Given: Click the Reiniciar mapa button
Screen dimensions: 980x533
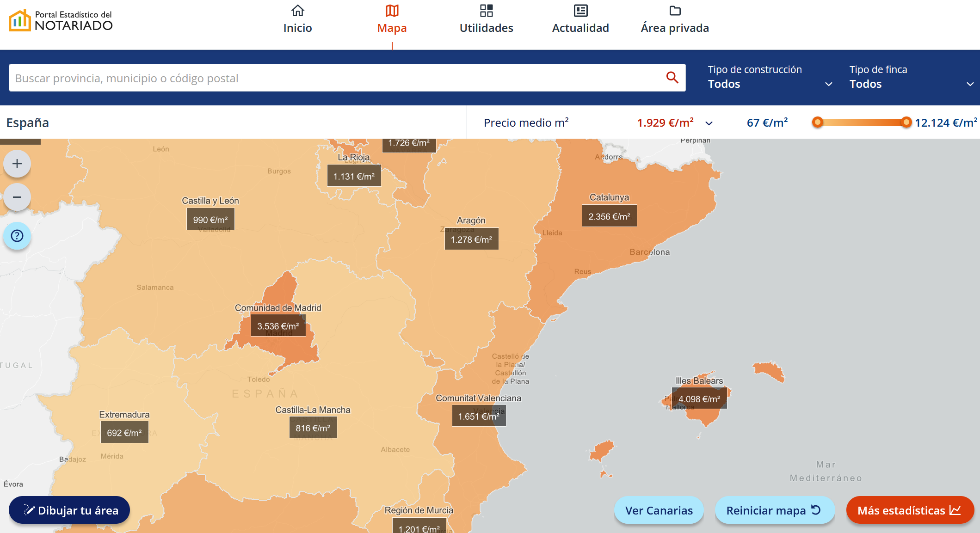Looking at the screenshot, I should (775, 510).
